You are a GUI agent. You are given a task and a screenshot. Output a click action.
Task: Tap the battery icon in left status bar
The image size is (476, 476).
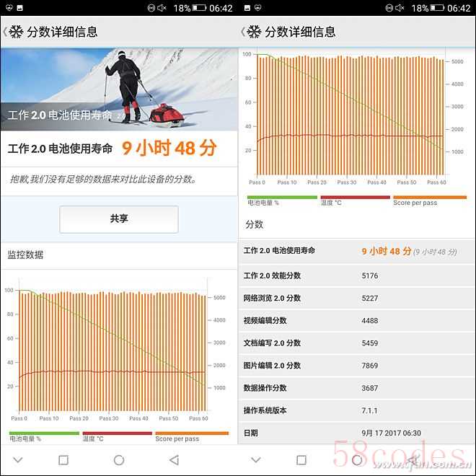[x=200, y=8]
